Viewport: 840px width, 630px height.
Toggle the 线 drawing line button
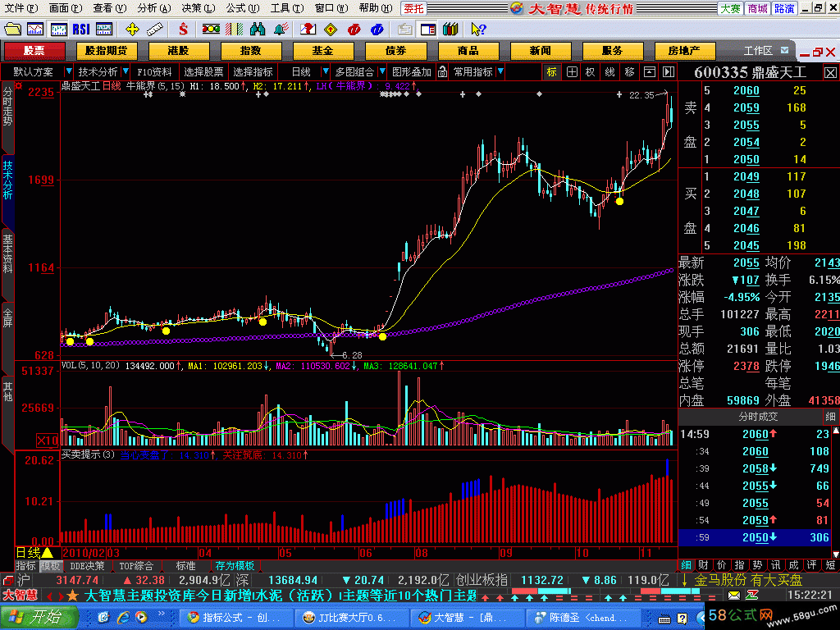[x=609, y=72]
